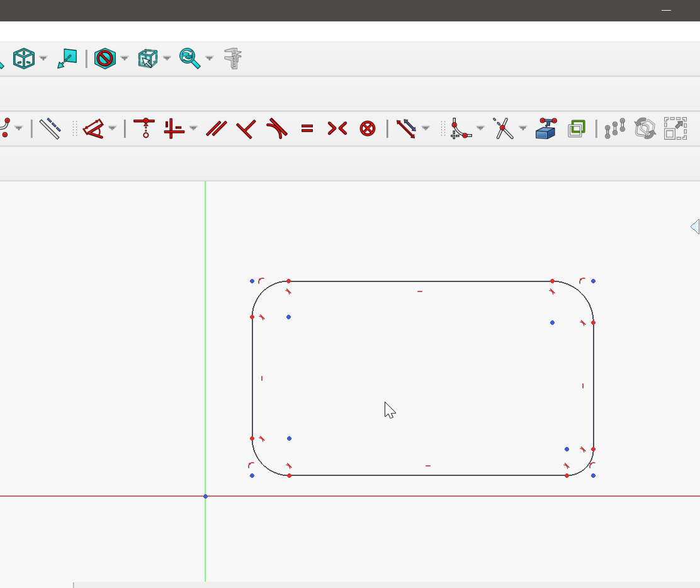Expand the right side panel arrow
Image resolution: width=700 pixels, height=588 pixels.
pyautogui.click(x=695, y=227)
